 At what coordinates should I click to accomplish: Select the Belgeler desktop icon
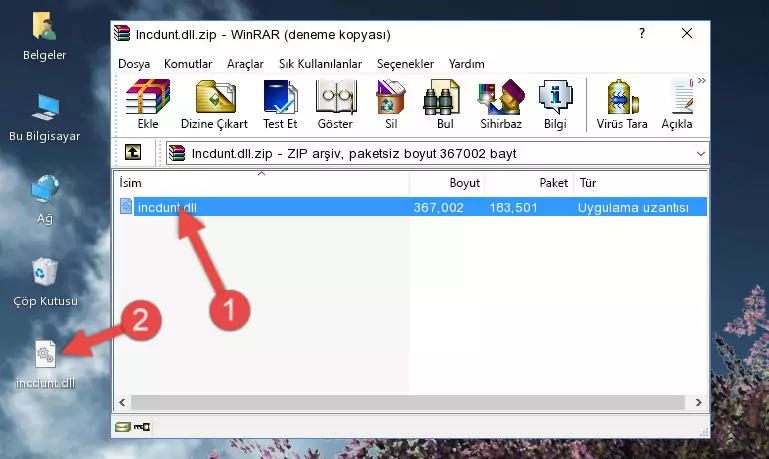coord(45,37)
